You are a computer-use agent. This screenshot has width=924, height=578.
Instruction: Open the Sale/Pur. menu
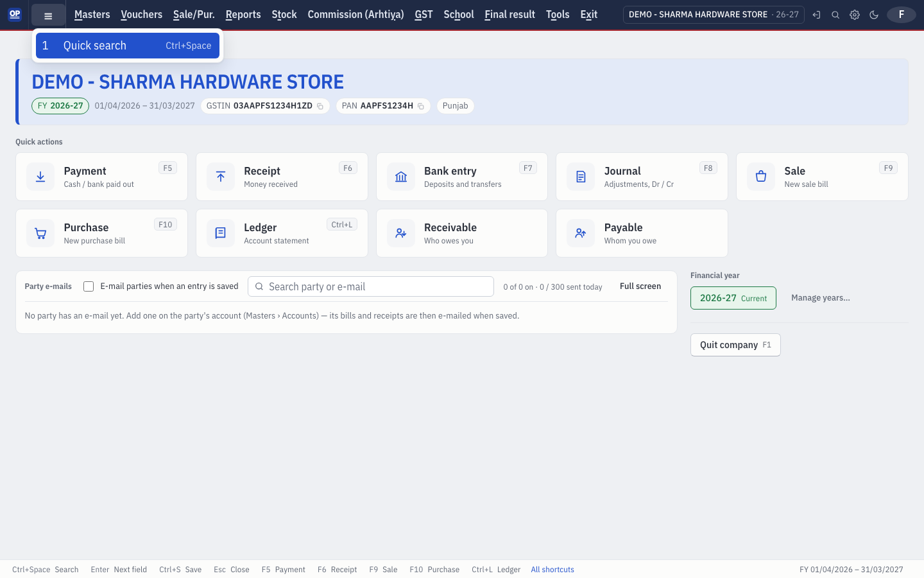pos(194,15)
